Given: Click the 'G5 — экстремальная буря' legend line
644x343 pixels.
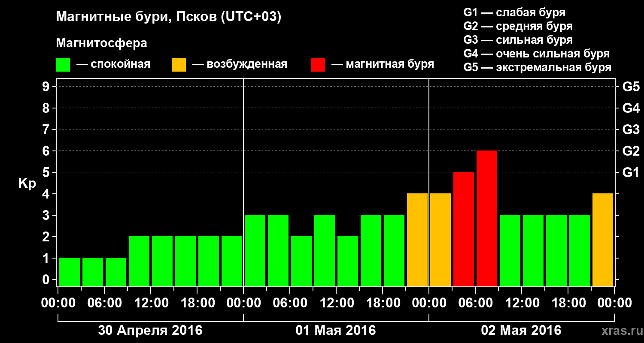Looking at the screenshot, I should point(538,67).
